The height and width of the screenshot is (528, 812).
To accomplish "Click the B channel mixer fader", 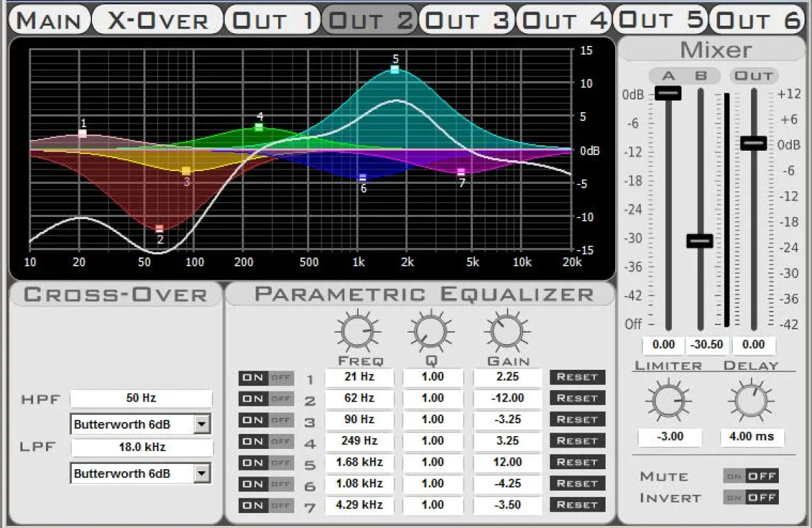I will [700, 239].
